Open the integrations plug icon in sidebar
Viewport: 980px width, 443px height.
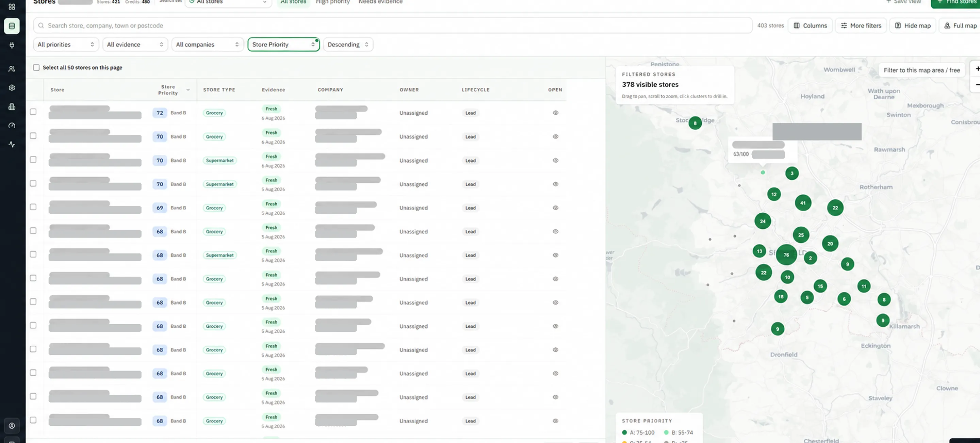[x=12, y=45]
